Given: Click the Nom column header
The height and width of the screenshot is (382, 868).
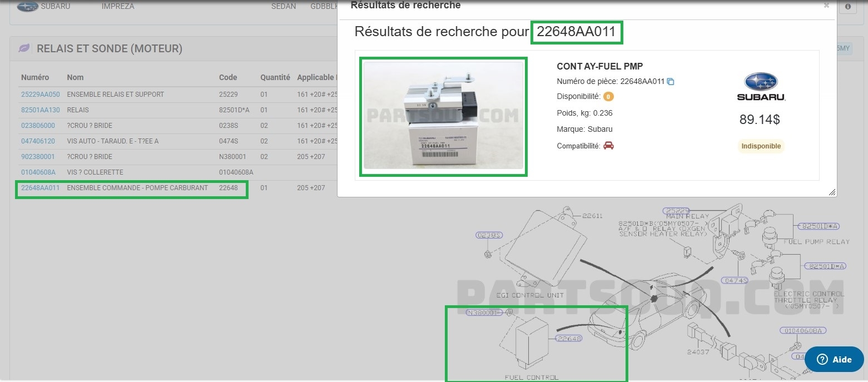Looking at the screenshot, I should (75, 78).
